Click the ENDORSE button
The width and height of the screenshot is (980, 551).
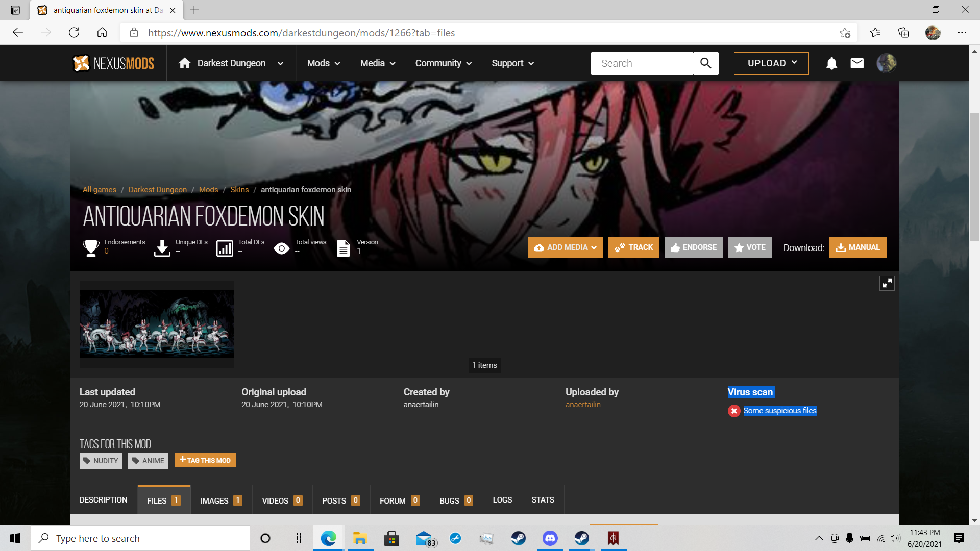[694, 248]
